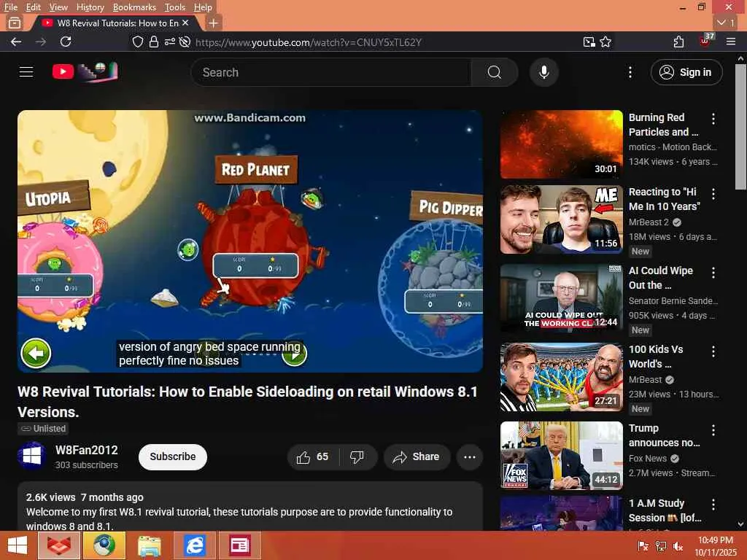
Task: Open options for Reacting to Hi Me
Action: (x=713, y=194)
